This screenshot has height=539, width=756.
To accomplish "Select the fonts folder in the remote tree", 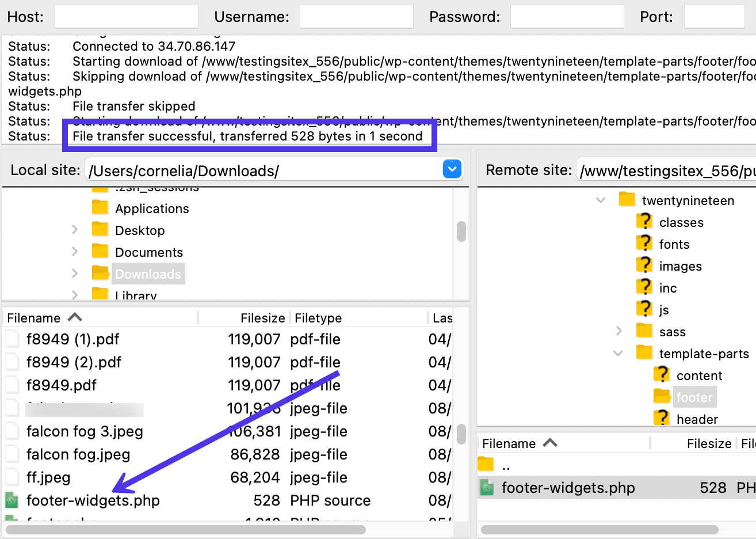I will click(x=674, y=244).
